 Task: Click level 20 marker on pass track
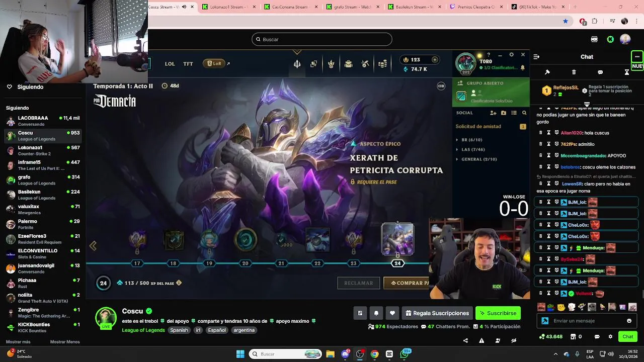[x=245, y=263]
